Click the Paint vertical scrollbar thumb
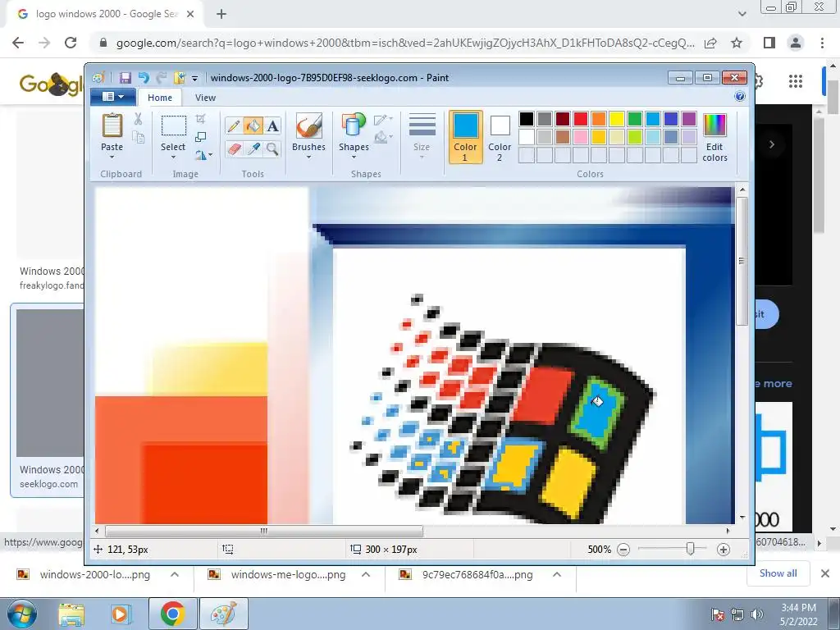This screenshot has height=630, width=840. coord(742,261)
